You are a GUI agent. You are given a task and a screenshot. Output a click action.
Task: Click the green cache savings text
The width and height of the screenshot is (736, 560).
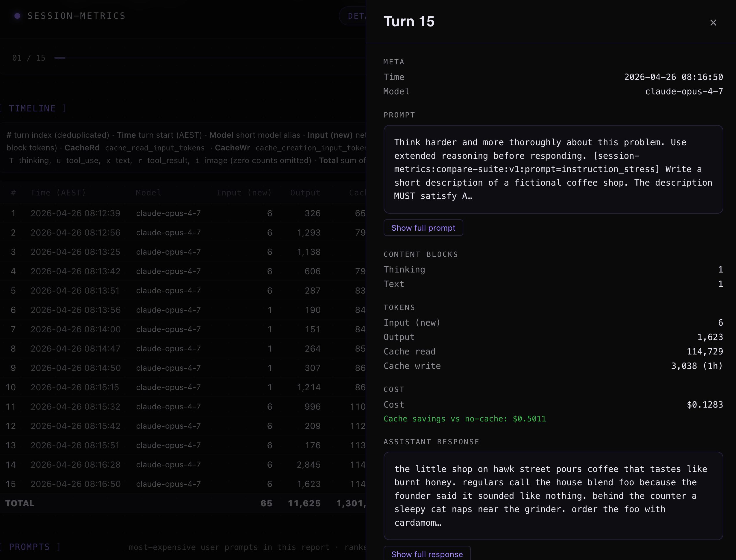pyautogui.click(x=464, y=419)
